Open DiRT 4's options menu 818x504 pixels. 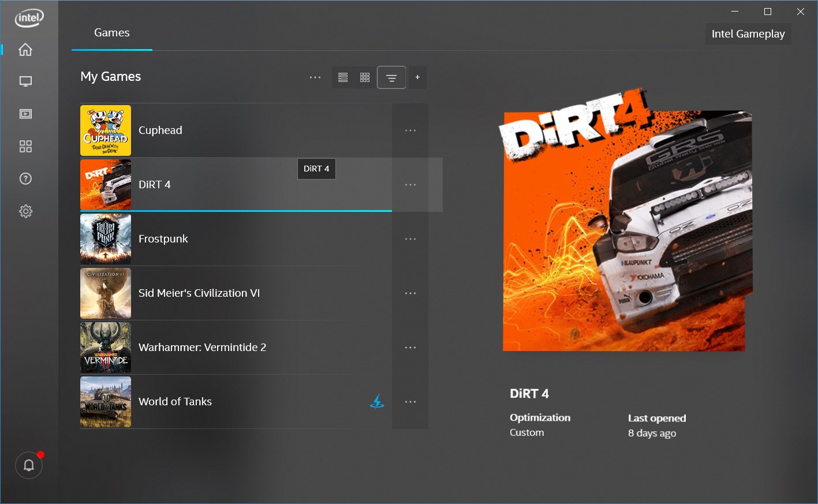(x=410, y=184)
